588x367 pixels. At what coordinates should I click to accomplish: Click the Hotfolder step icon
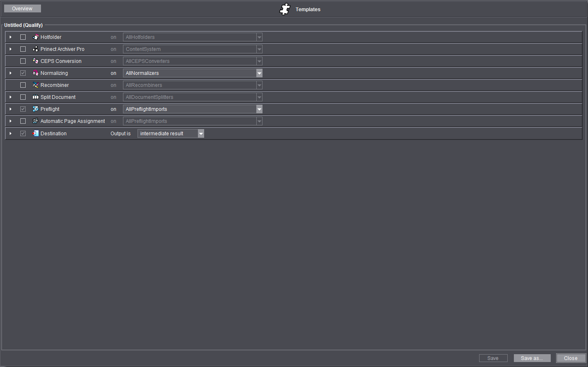[x=36, y=37]
